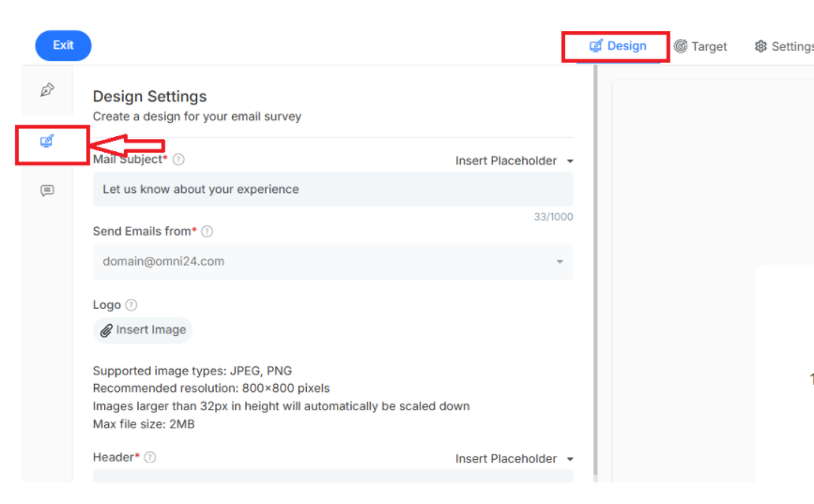Show help for Send Emails from
This screenshot has width=814, height=504.
(x=207, y=232)
